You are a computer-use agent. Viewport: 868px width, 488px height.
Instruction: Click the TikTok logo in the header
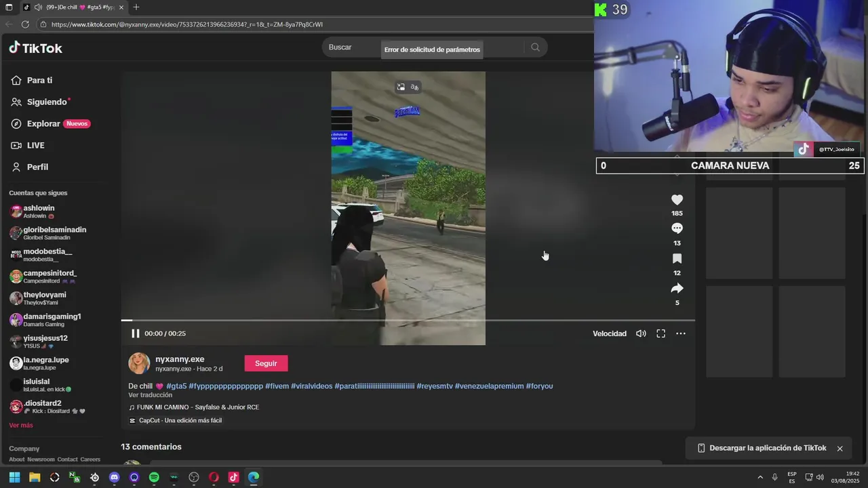(x=35, y=48)
